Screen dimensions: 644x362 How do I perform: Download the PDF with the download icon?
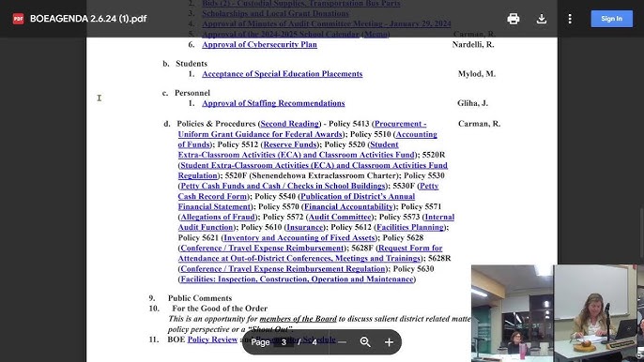tap(542, 19)
